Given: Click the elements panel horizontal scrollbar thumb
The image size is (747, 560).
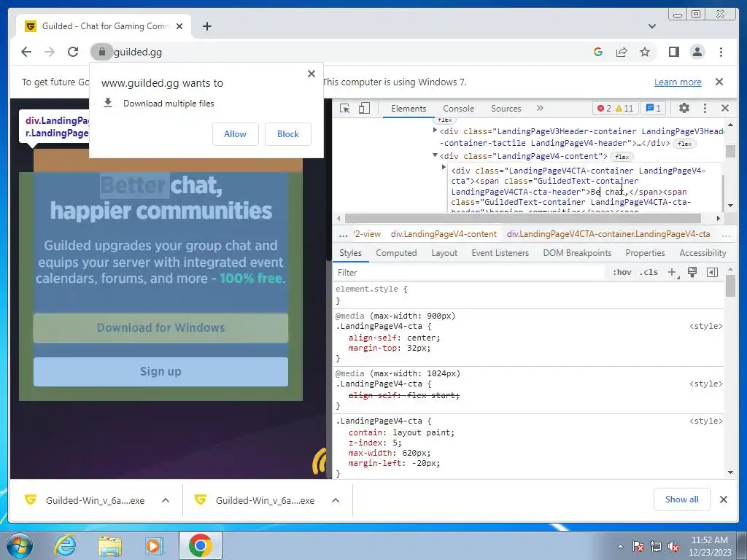Looking at the screenshot, I should pos(522,218).
